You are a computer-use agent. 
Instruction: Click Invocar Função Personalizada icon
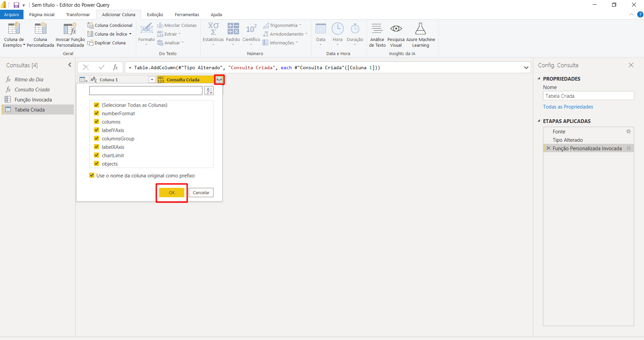pyautogui.click(x=70, y=29)
